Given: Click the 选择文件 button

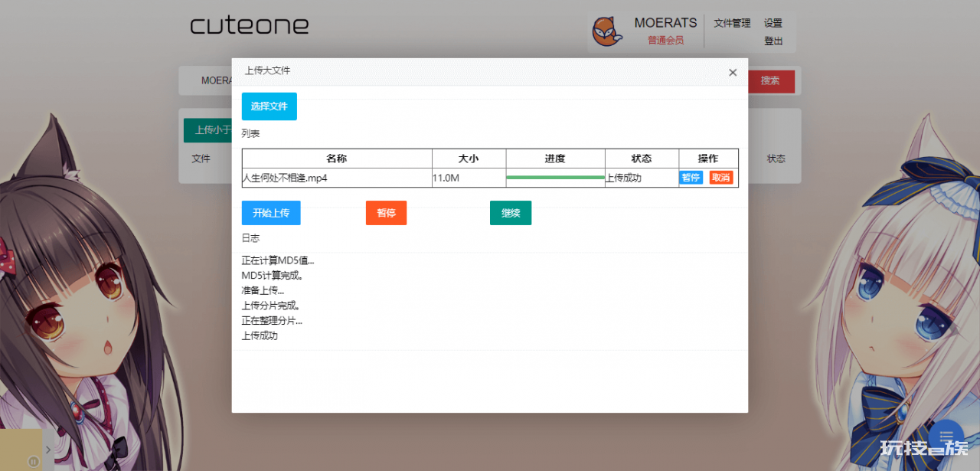Looking at the screenshot, I should point(269,106).
